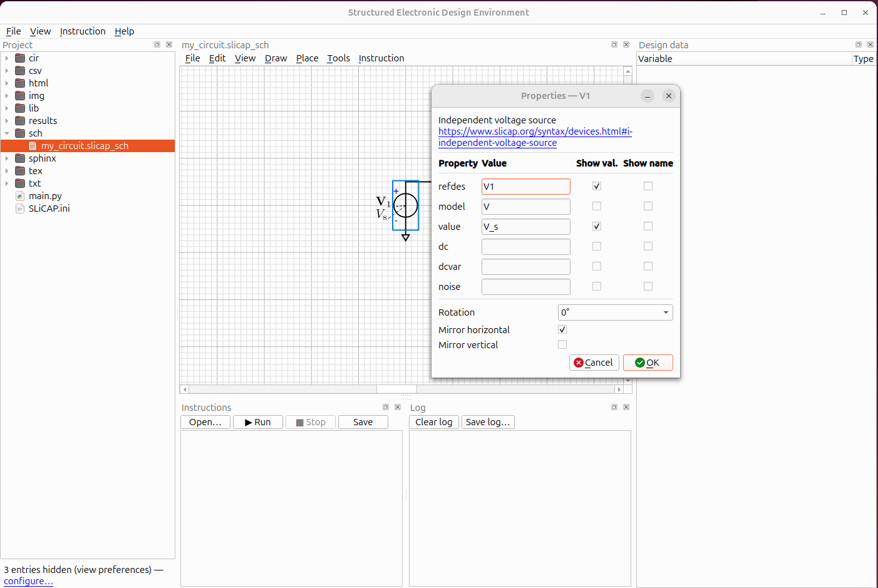
Task: Uncheck Show val. for value row
Action: pos(597,226)
